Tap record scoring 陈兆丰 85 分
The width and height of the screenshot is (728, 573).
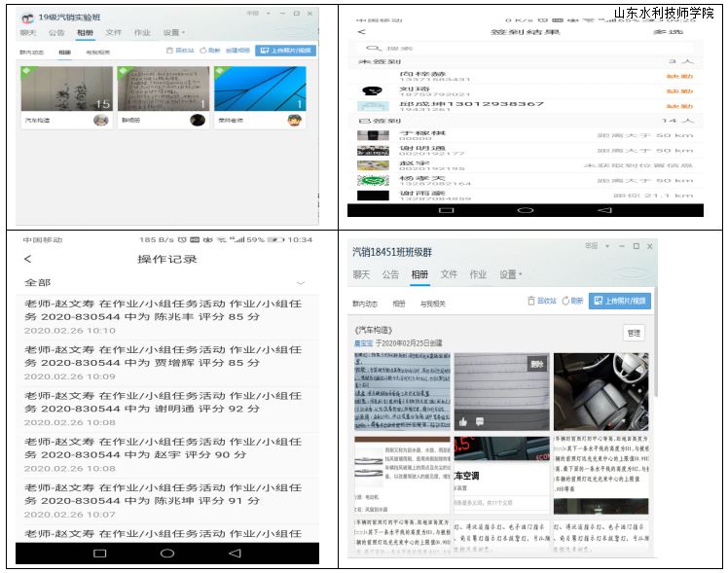click(167, 317)
